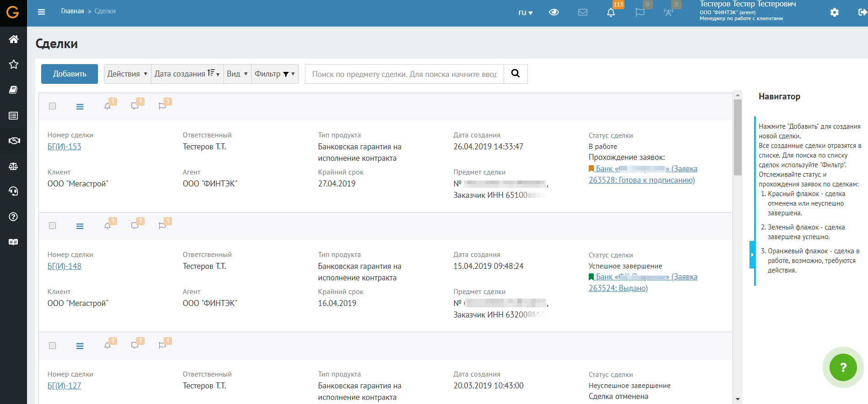Open application 263528 bank link
868x404 pixels.
pyautogui.click(x=643, y=175)
